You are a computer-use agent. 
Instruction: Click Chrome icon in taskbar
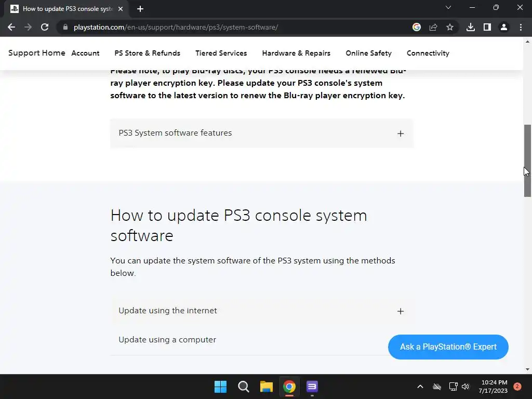[289, 387]
